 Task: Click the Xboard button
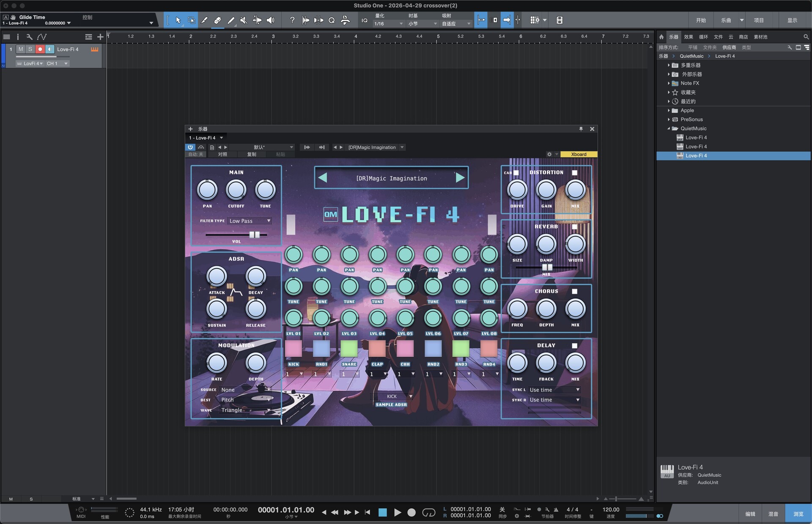[579, 154]
